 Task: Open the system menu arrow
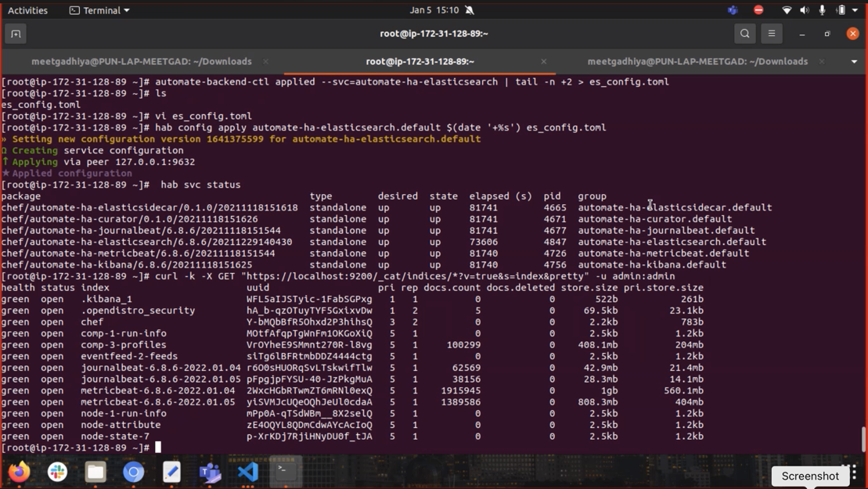(x=855, y=10)
